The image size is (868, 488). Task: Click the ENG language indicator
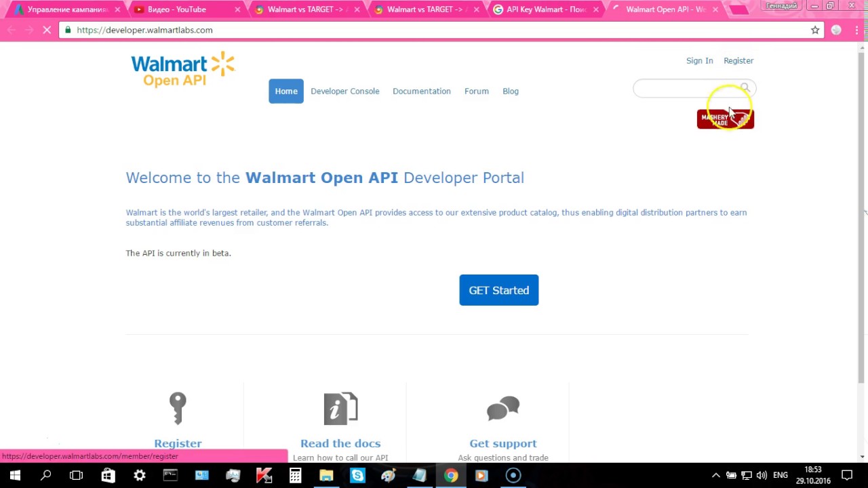pyautogui.click(x=781, y=475)
